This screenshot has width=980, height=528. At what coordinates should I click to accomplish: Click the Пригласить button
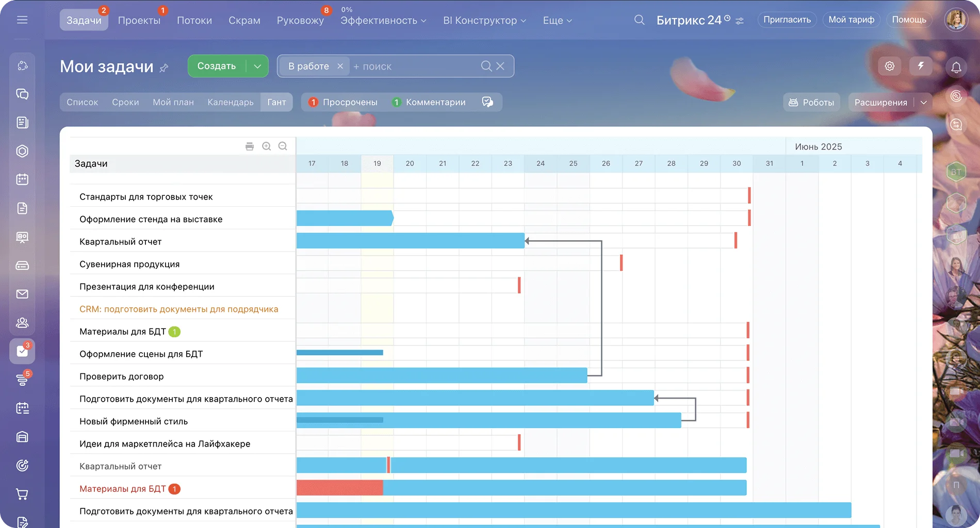point(787,20)
